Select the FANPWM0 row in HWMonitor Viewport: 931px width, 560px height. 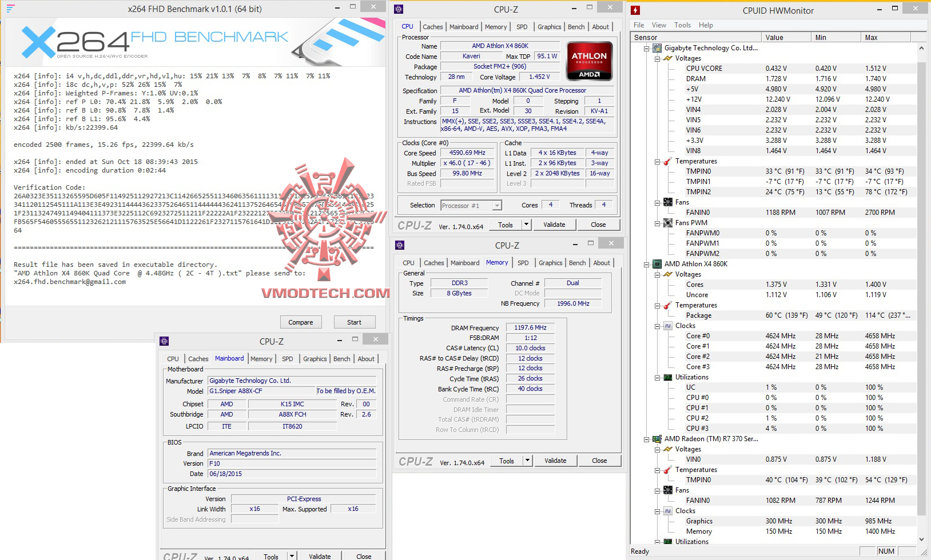(x=799, y=233)
